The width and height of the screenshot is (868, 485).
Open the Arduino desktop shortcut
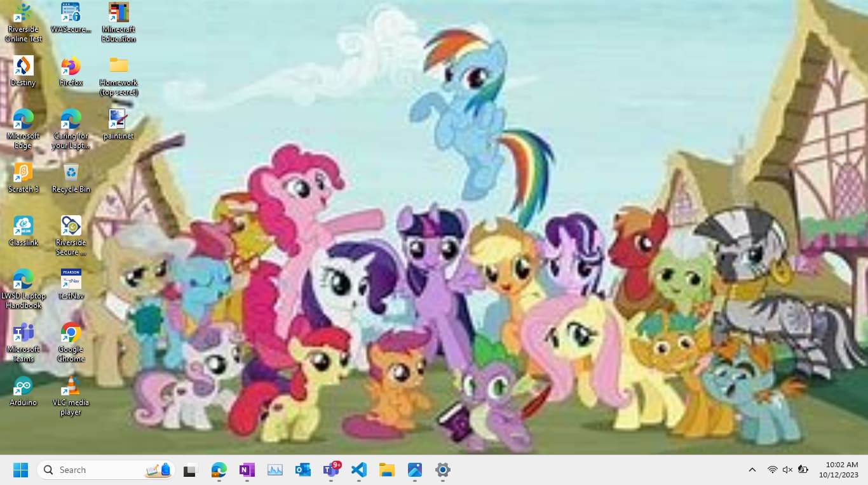(24, 391)
